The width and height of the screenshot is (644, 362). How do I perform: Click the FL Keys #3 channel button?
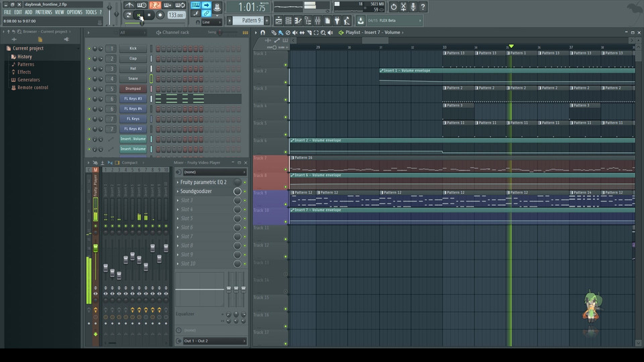(133, 99)
